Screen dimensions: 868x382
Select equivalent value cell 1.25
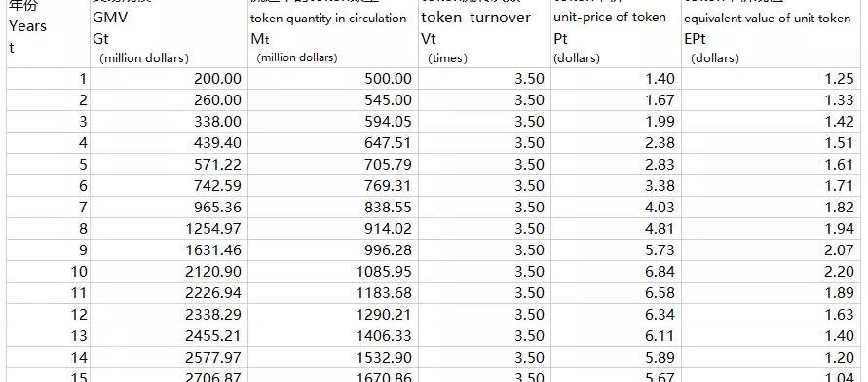pyautogui.click(x=772, y=79)
